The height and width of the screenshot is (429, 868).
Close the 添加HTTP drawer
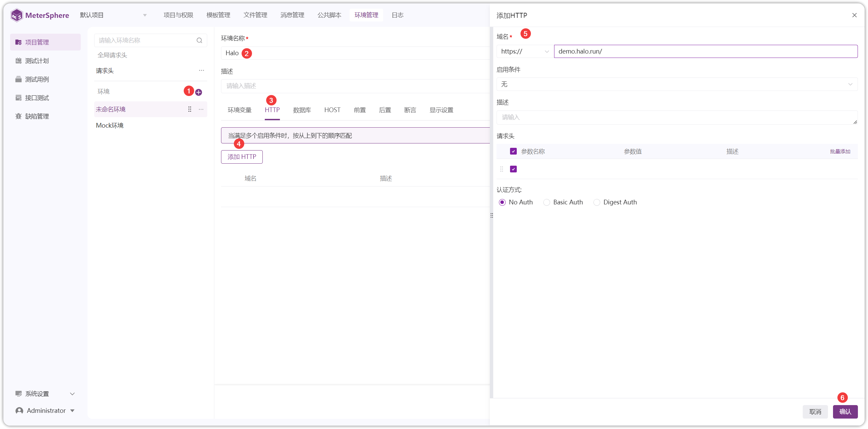[854, 15]
